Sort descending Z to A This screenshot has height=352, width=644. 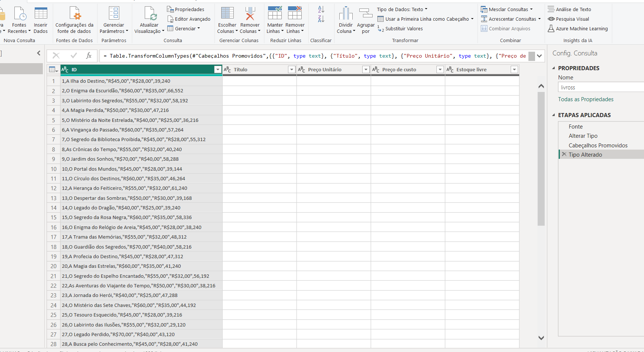coord(321,18)
